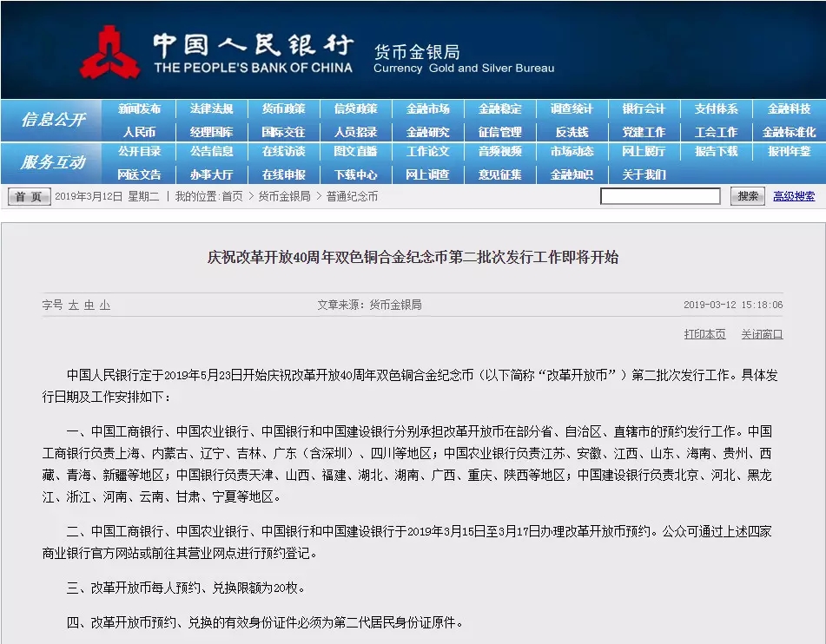Open the 银行会计 menu item
The height and width of the screenshot is (644, 826).
pos(644,109)
